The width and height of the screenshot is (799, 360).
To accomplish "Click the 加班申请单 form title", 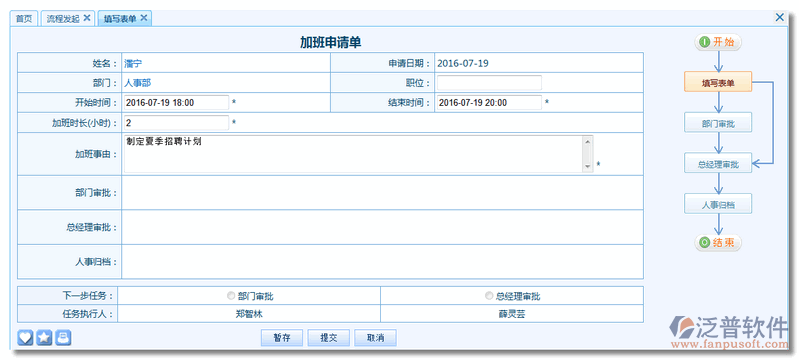I will point(331,42).
